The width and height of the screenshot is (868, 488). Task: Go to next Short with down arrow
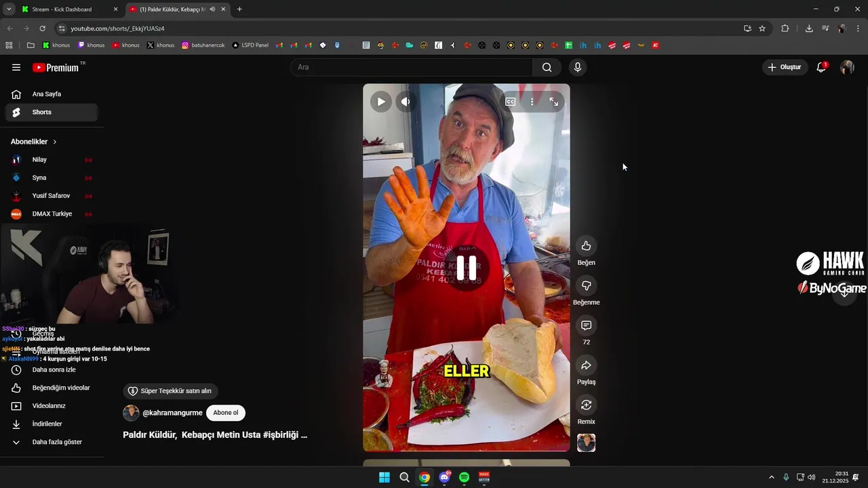(844, 292)
